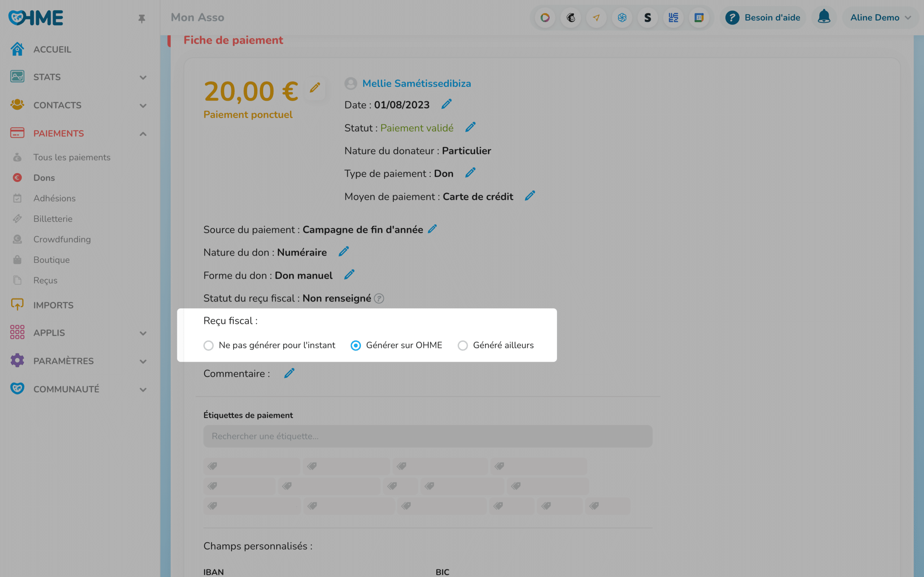Pin the sidebar with the pushpin icon
Viewport: 924px width, 577px height.
(141, 18)
